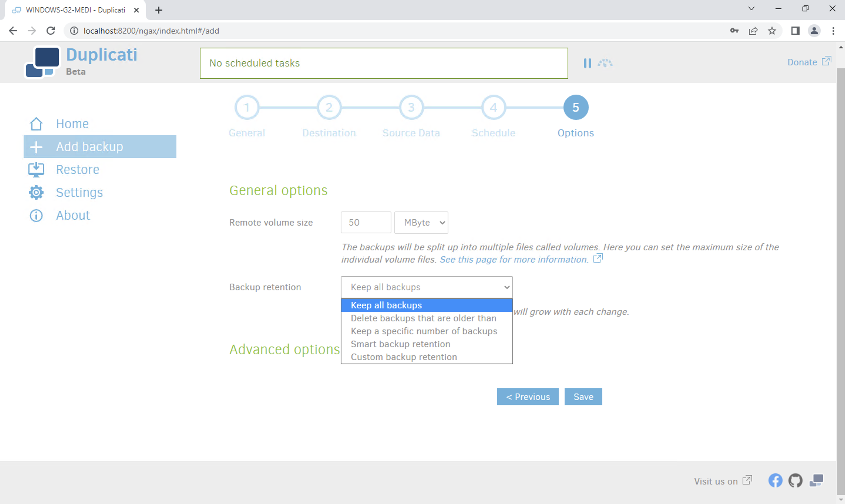
Task: Choose 'Delete backups that are older than'
Action: (x=423, y=318)
